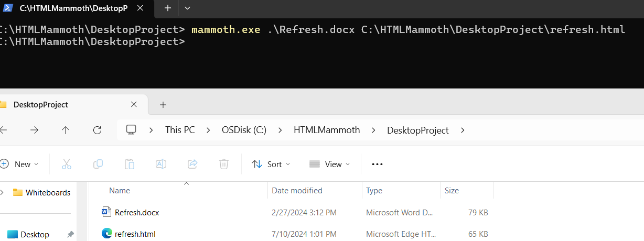Expand the Whiteboards folder tree node

3,192
